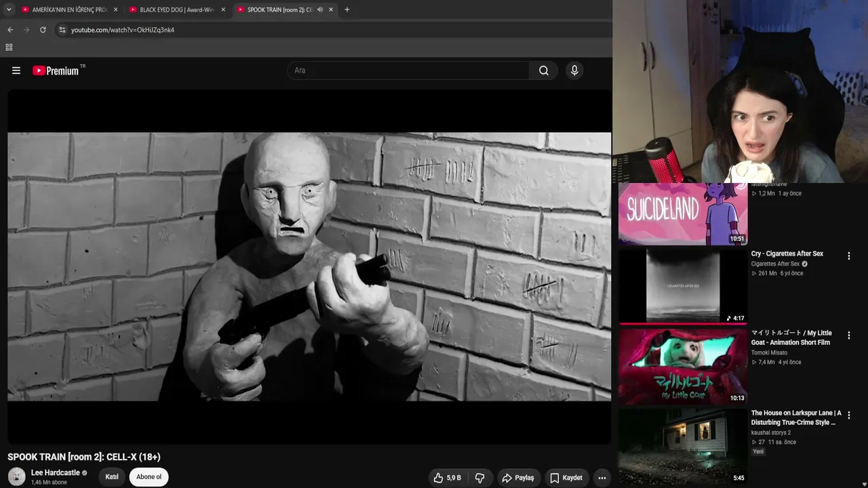
Task: Subscribe with the Abone ol button
Action: tap(149, 477)
